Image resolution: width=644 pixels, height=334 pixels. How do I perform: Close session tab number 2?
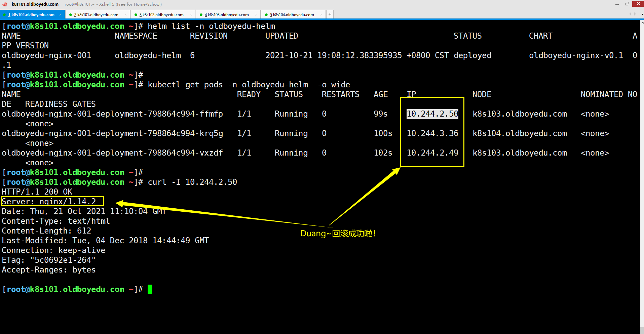point(125,15)
